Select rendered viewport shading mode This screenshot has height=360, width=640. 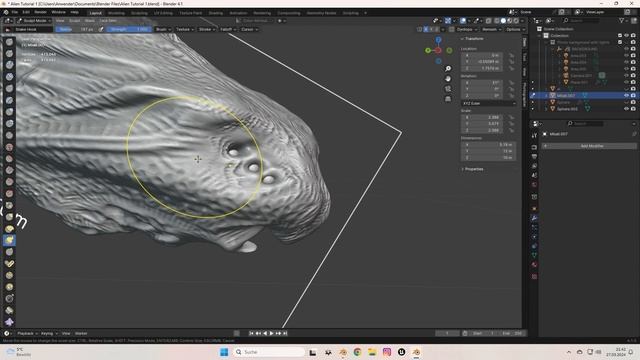516,20
